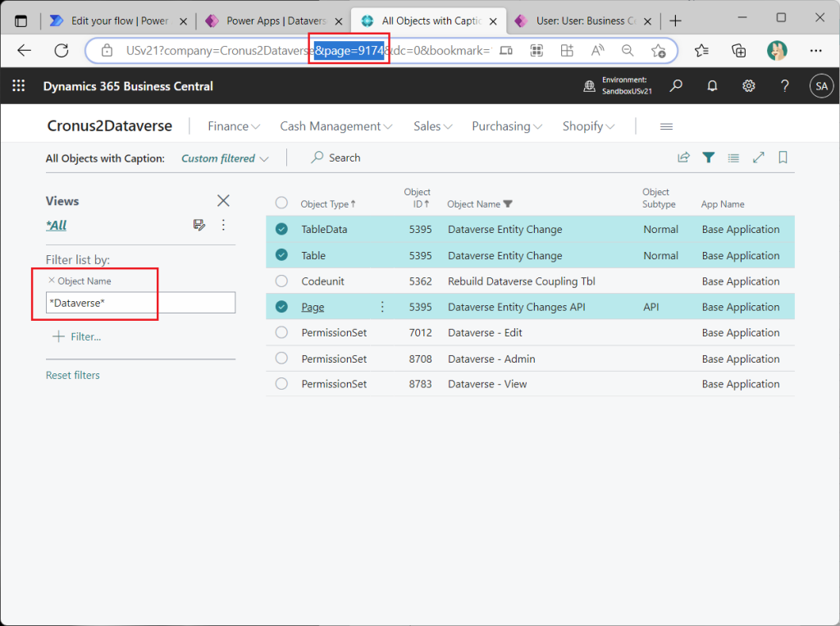This screenshot has height=626, width=840.
Task: Refresh the browser page
Action: [62, 51]
